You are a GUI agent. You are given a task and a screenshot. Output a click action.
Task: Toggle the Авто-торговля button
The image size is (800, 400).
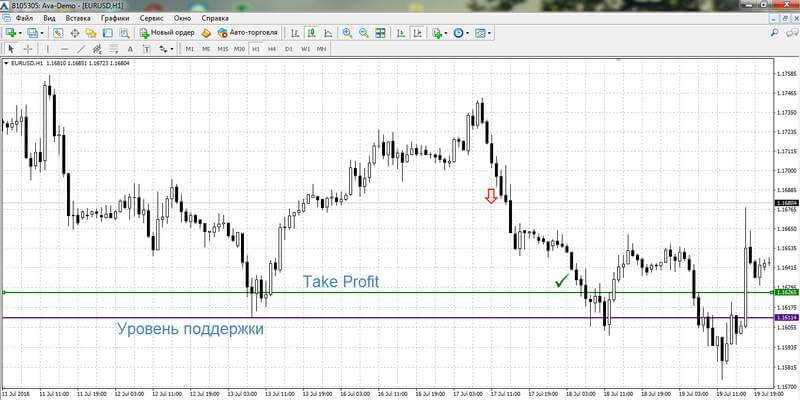pos(247,33)
